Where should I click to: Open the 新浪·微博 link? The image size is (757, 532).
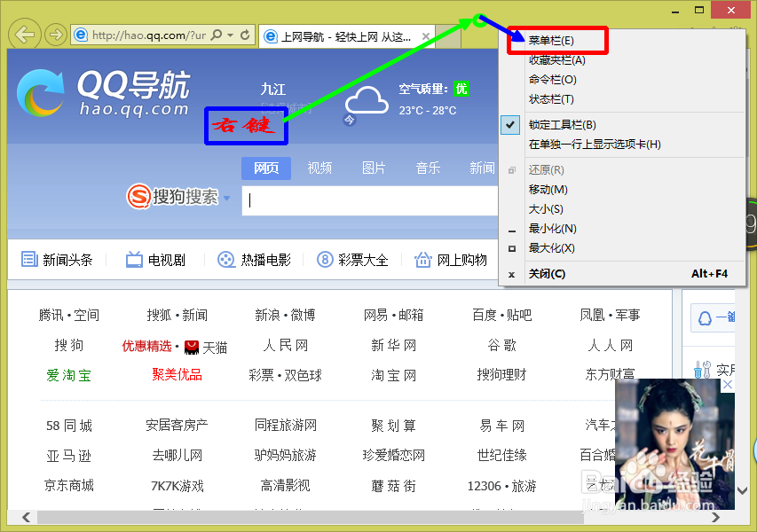[286, 316]
